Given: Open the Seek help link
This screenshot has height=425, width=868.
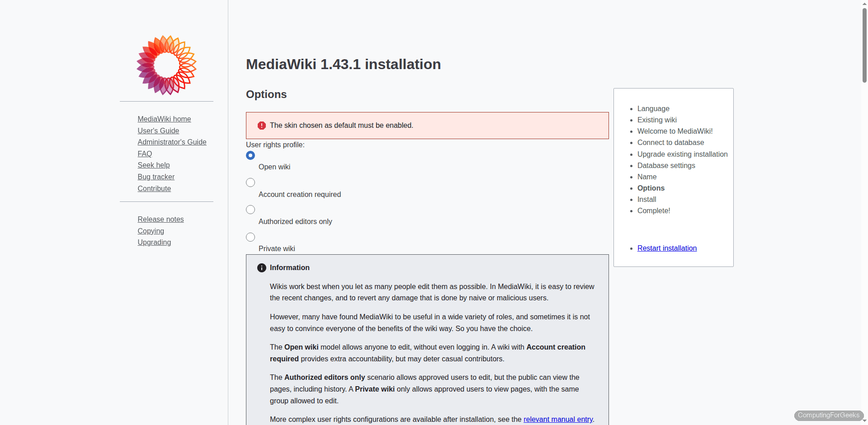Looking at the screenshot, I should [154, 165].
